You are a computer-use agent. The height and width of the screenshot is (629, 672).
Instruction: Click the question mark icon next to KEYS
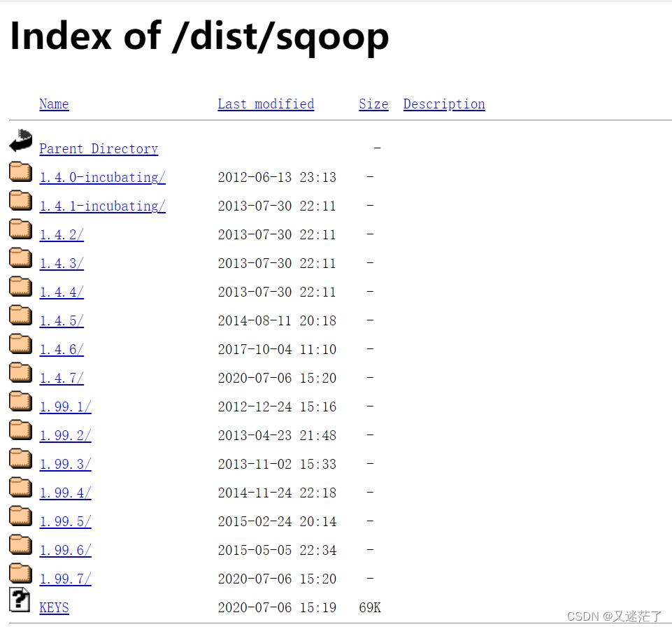click(20, 600)
